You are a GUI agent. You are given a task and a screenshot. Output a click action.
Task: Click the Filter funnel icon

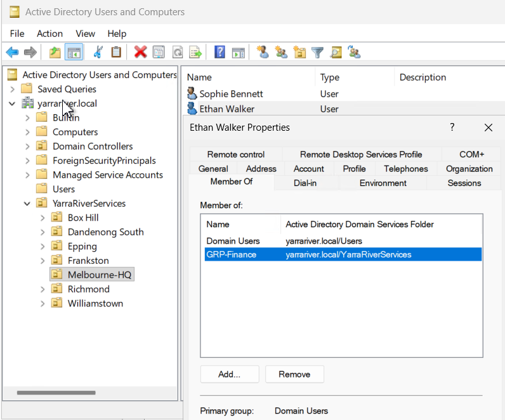[x=317, y=52]
